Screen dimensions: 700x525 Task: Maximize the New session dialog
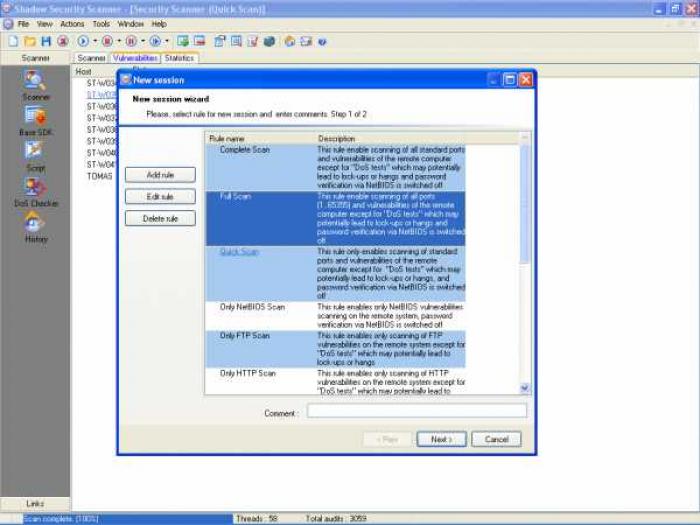509,80
